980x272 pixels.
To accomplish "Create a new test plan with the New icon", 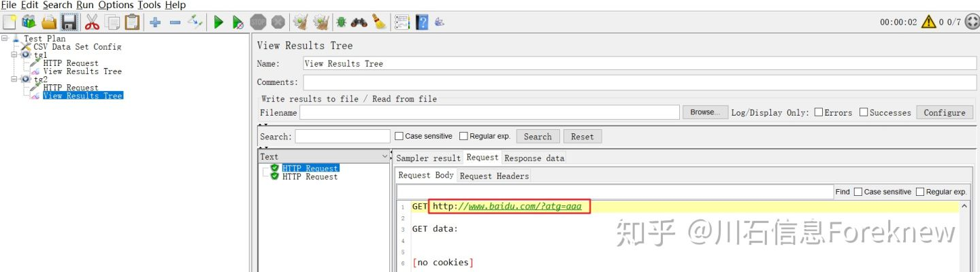I will pos(9,22).
